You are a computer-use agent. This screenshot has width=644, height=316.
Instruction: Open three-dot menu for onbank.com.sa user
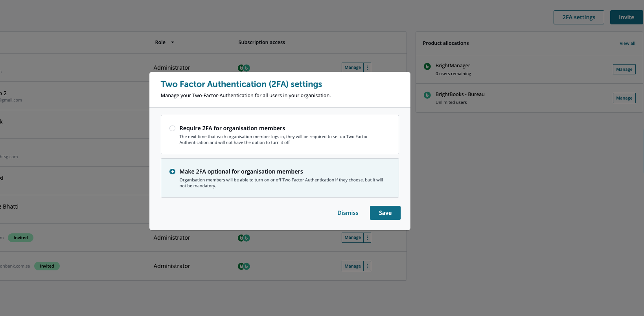pyautogui.click(x=367, y=266)
